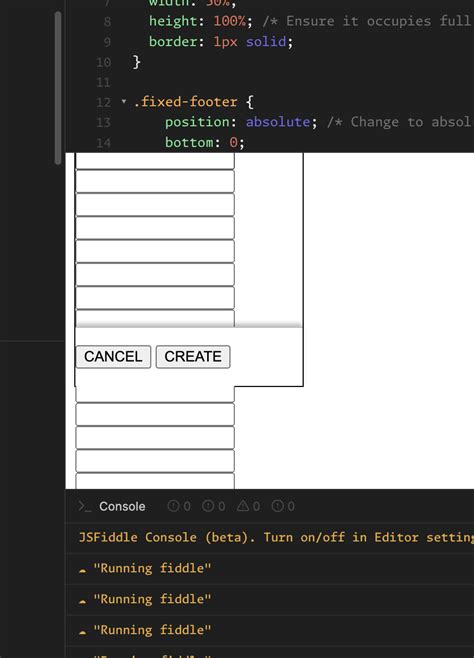This screenshot has width=474, height=658.
Task: Click the input field directly below the CANCEL button
Action: (155, 394)
